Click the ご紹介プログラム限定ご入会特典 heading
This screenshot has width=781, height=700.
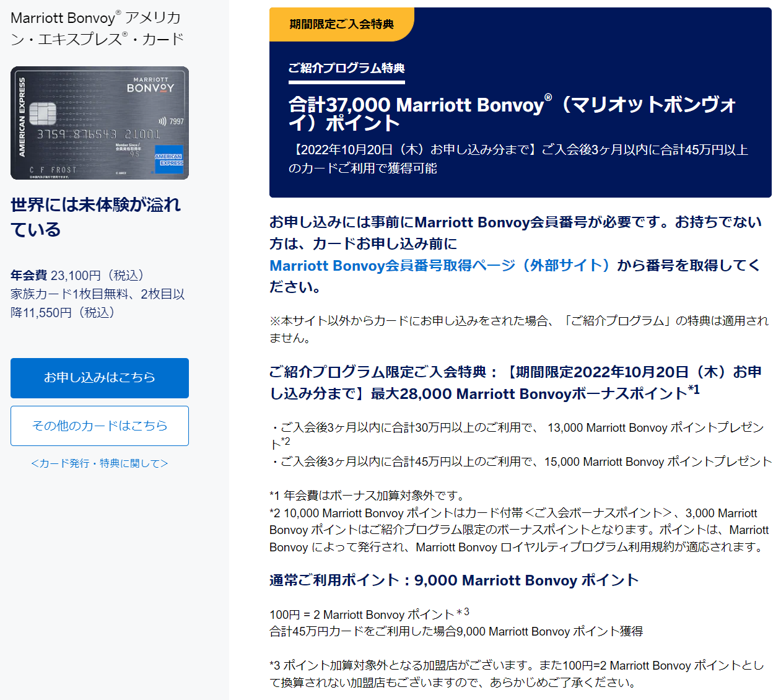[x=515, y=382]
